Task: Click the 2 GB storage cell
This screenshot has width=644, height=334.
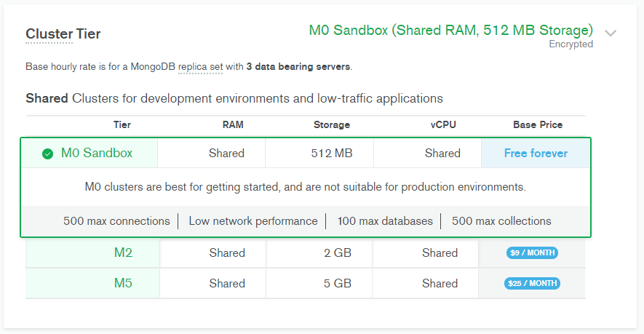Action: [338, 253]
